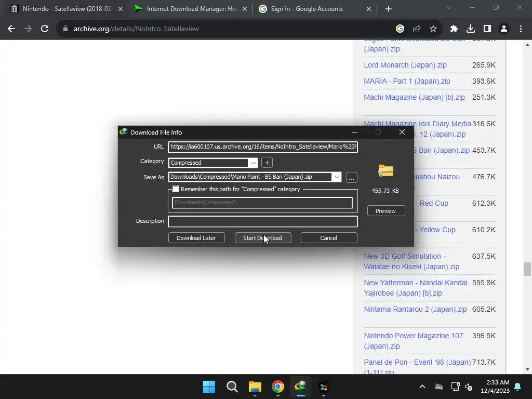Close the Google Accounts sign-in tab
Viewport: 532px width, 399px height.
(x=369, y=9)
